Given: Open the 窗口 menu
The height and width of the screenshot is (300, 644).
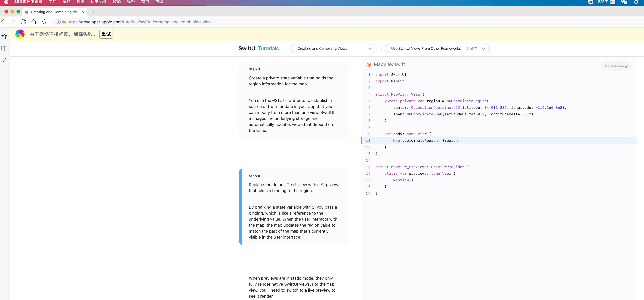Looking at the screenshot, I should (145, 2).
